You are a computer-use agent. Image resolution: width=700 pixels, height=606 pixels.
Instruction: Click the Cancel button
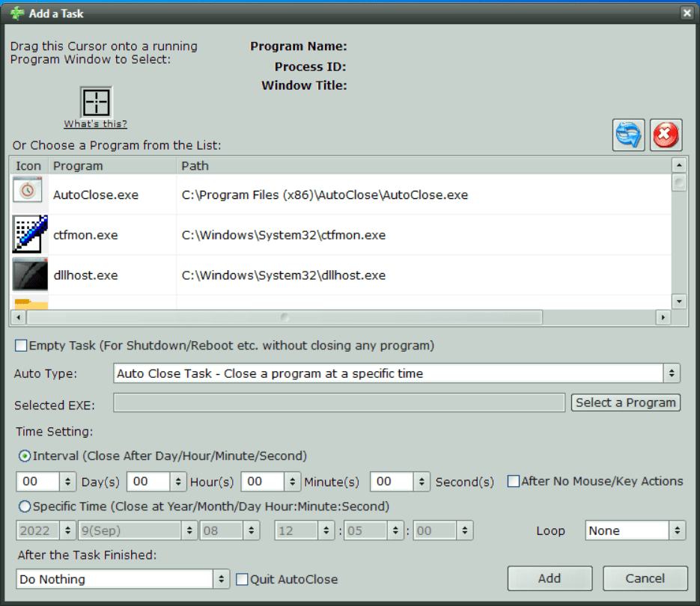[x=645, y=578]
